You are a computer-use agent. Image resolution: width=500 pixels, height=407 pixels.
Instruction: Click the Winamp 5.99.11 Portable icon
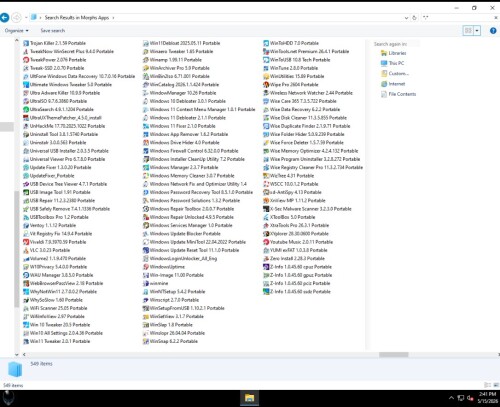(146, 60)
